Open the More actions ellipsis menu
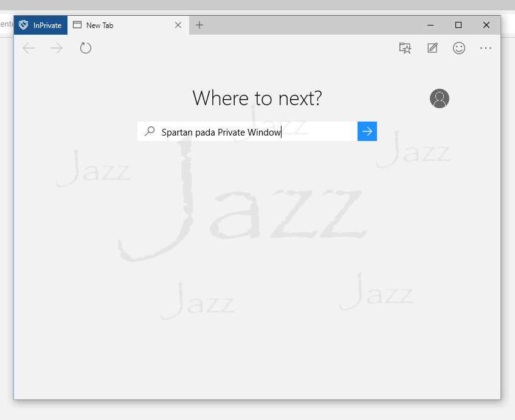This screenshot has height=420, width=515. point(486,48)
